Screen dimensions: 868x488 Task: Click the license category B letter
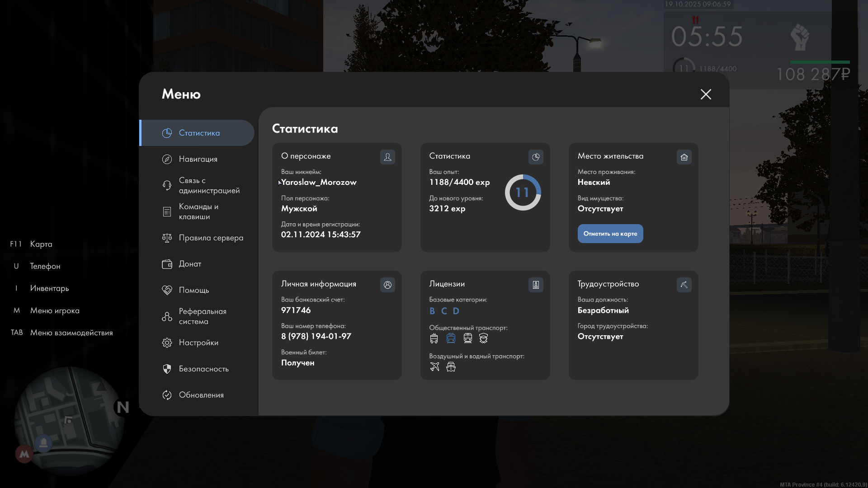point(432,311)
